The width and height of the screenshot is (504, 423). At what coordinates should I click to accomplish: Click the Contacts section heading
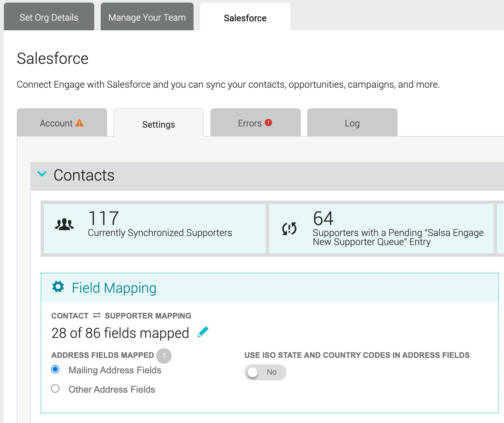(x=84, y=175)
